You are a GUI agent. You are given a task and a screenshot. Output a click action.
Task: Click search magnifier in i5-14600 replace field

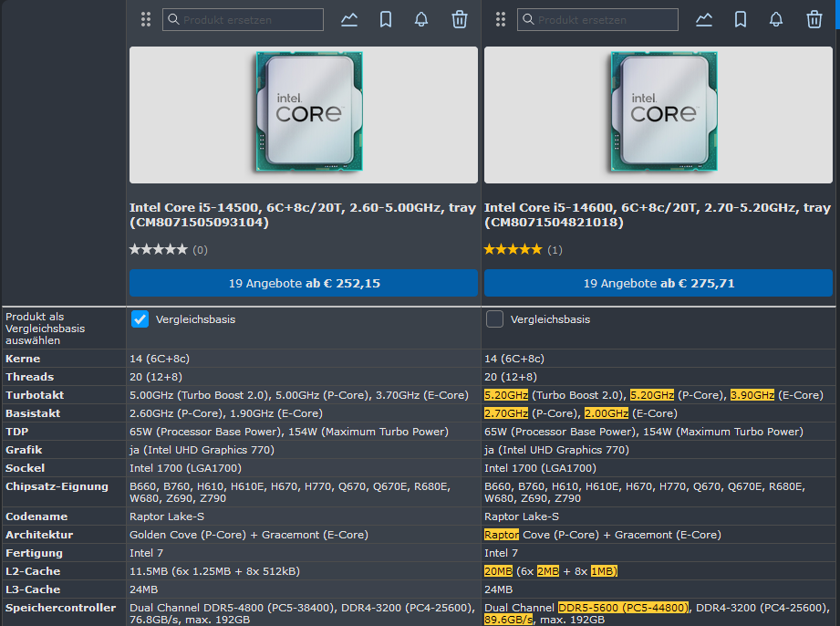tap(528, 19)
